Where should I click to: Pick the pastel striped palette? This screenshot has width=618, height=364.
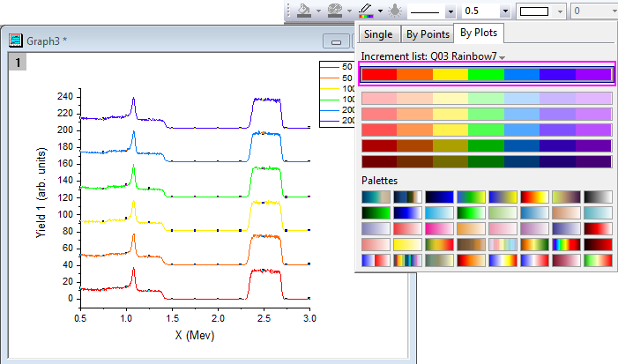click(x=503, y=244)
